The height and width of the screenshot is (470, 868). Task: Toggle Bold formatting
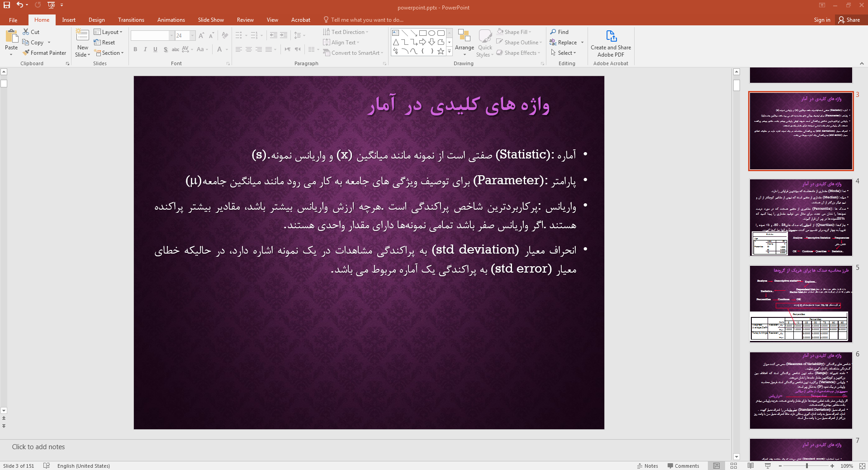click(x=135, y=49)
